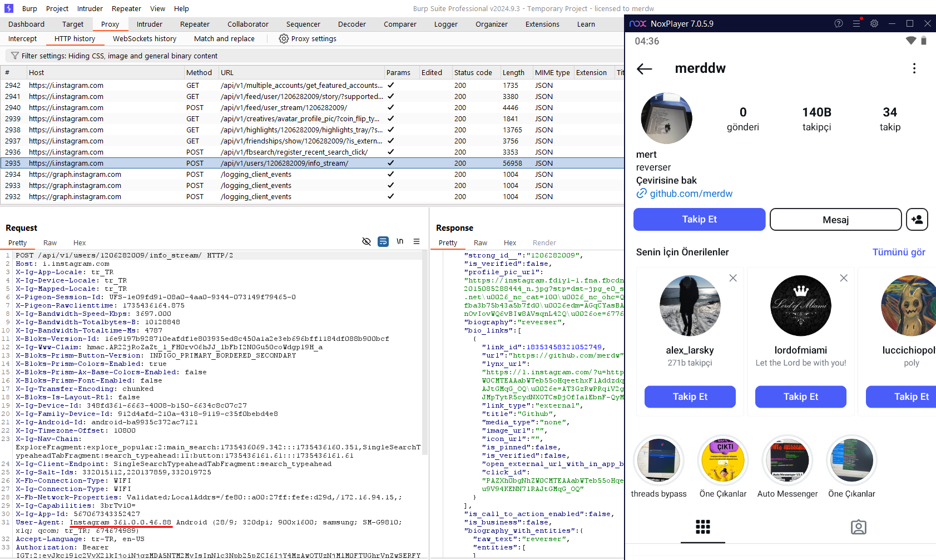Screen dimensions: 936x560
Task: Sort by # column header
Action: tap(13, 72)
